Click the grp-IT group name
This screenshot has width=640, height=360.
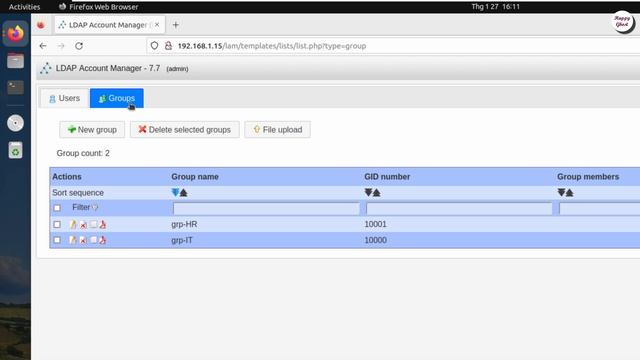coord(182,240)
